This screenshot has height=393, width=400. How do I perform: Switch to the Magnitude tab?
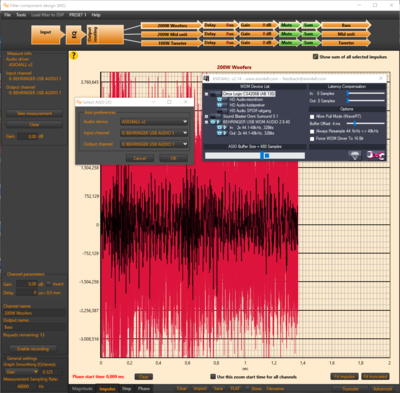tap(82, 389)
